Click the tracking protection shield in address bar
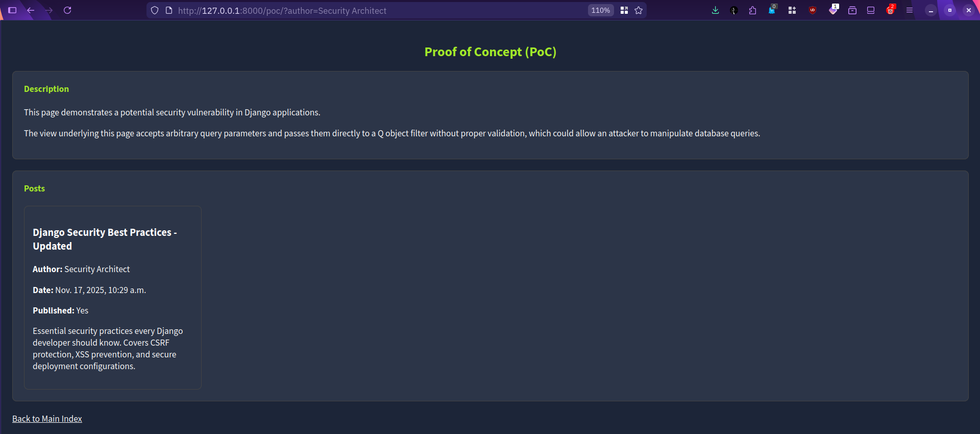Image resolution: width=980 pixels, height=434 pixels. click(x=155, y=10)
